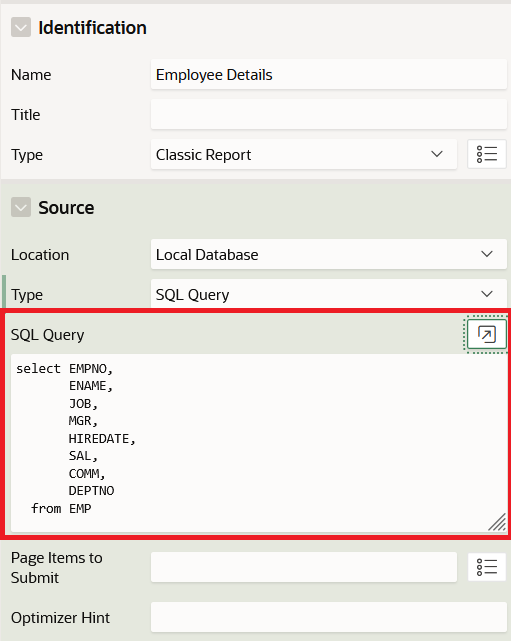The image size is (511, 641).
Task: Open the SQL Query code editor popup icon
Action: [x=486, y=334]
